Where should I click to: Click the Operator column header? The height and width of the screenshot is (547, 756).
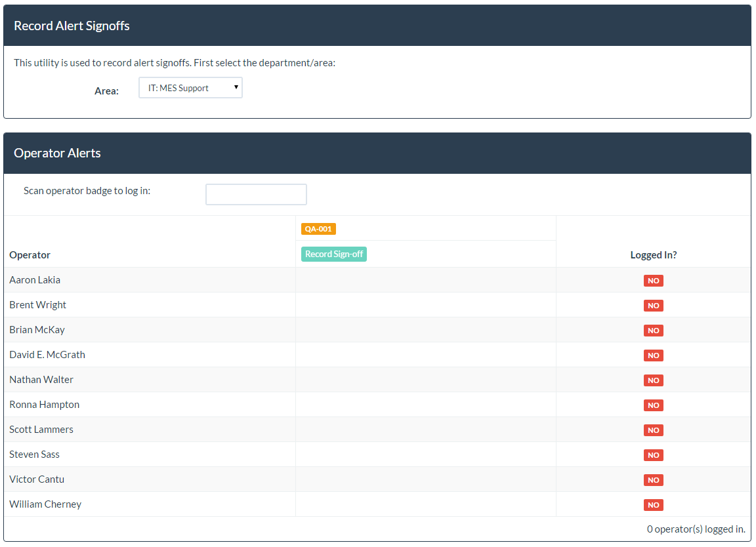click(30, 255)
